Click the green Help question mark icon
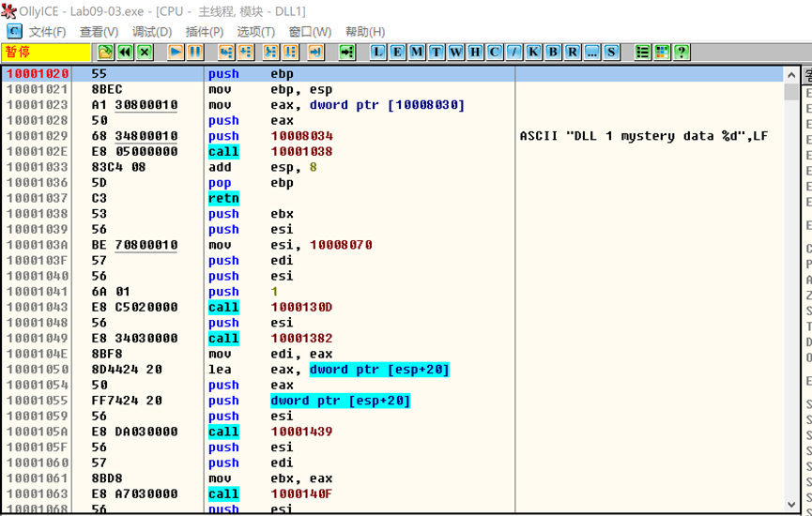 [x=682, y=52]
